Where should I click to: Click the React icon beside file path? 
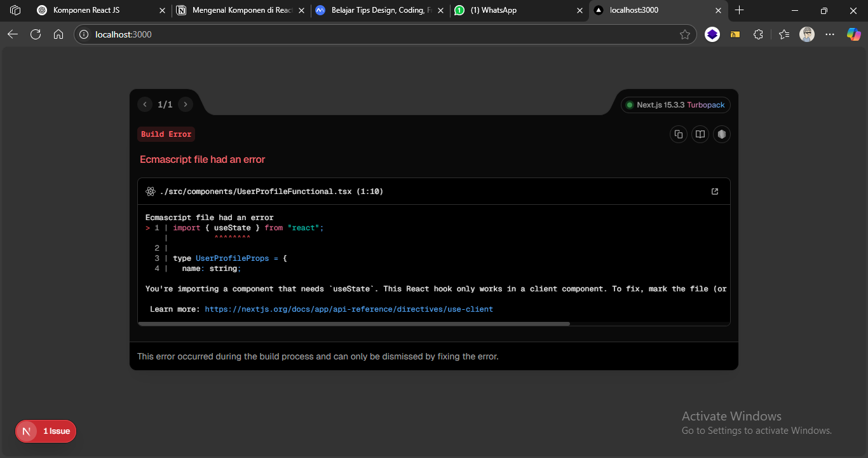pyautogui.click(x=151, y=191)
